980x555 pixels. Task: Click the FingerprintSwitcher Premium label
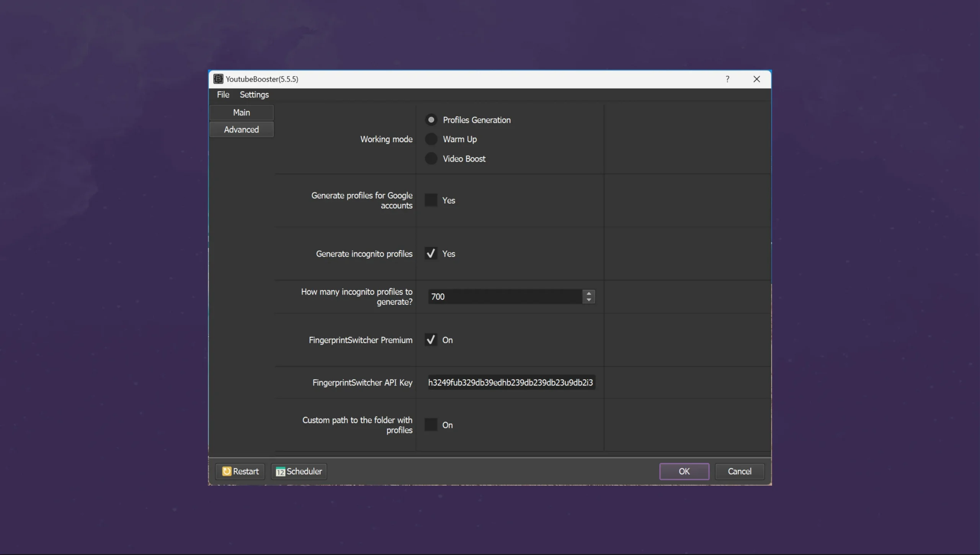(361, 340)
